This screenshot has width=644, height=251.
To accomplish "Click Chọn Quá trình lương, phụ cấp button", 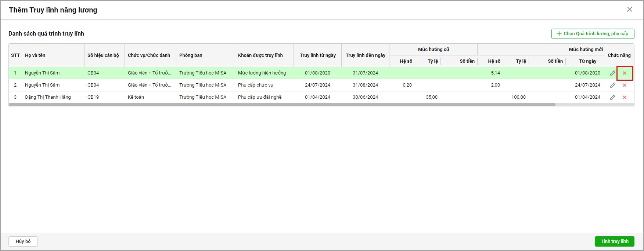I will point(593,34).
